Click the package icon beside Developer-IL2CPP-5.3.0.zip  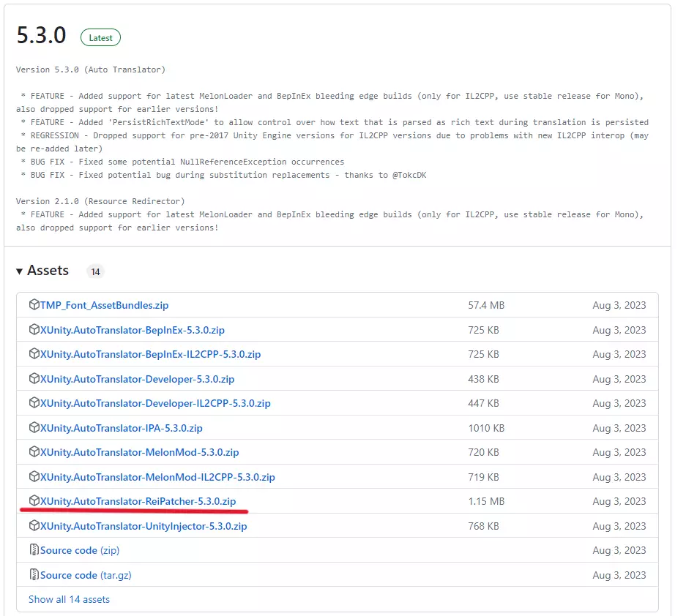pyautogui.click(x=34, y=402)
